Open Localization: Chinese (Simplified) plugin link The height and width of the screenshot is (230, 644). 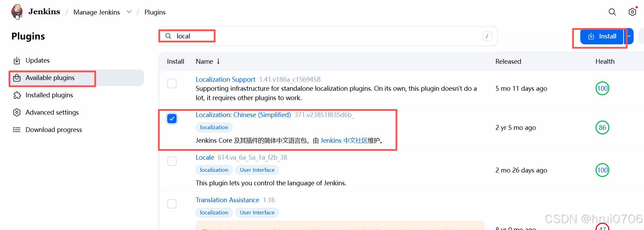coord(243,115)
